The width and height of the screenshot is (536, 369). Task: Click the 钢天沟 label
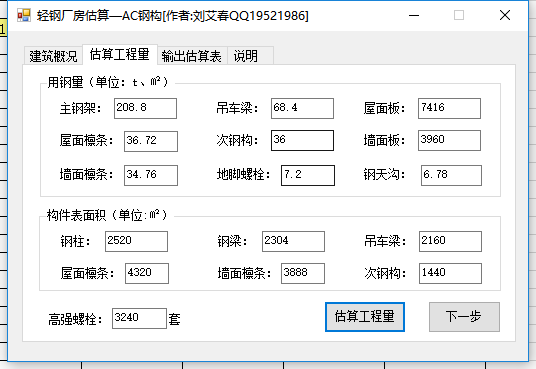tap(385, 174)
